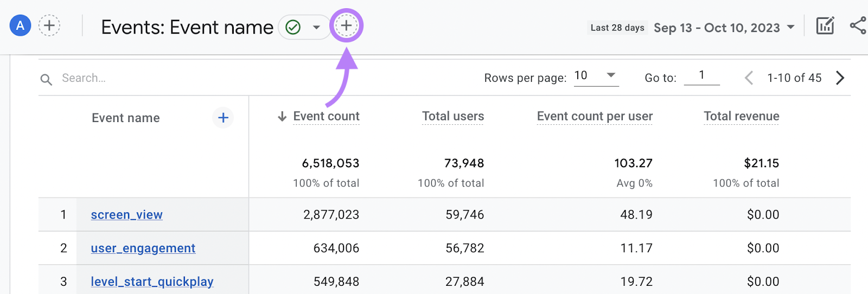Click the blue 'A' all users segment badge
The height and width of the screenshot is (294, 868).
tap(20, 25)
